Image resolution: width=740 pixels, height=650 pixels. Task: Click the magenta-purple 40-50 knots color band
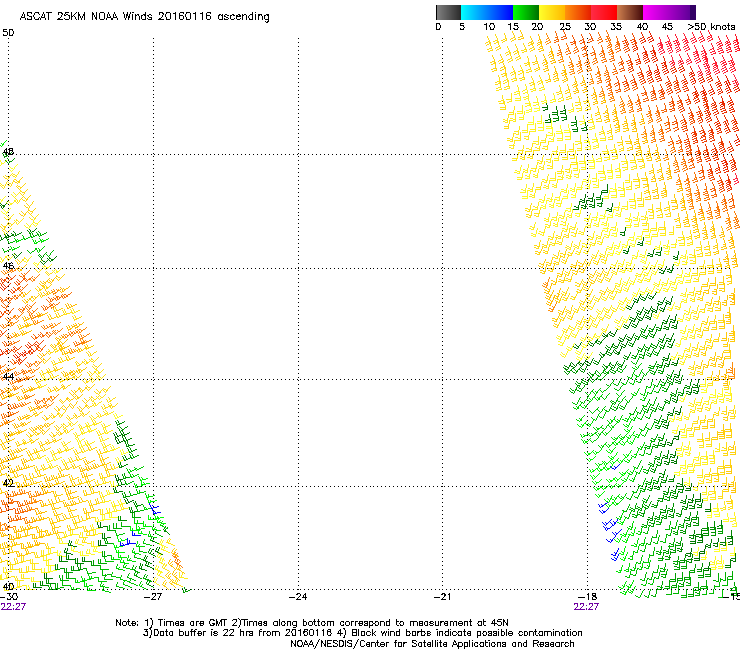coord(669,12)
